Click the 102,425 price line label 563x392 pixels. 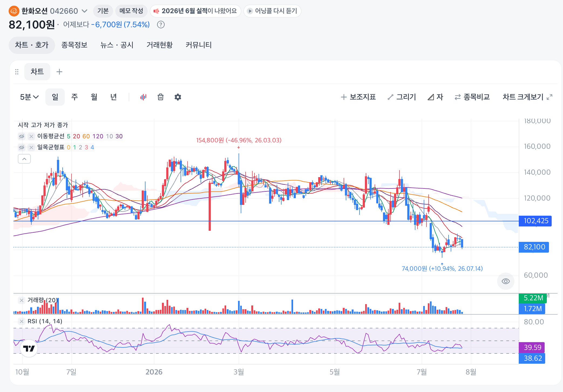(x=535, y=221)
